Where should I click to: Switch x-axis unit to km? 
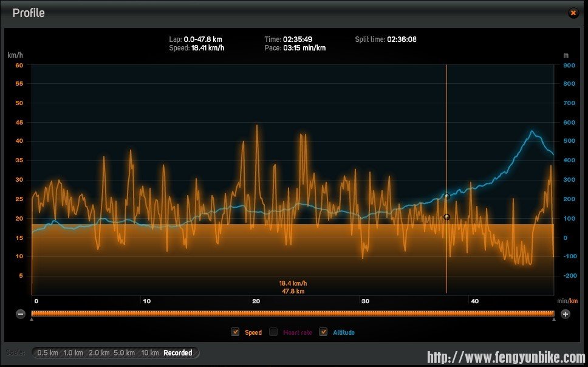coord(573,301)
